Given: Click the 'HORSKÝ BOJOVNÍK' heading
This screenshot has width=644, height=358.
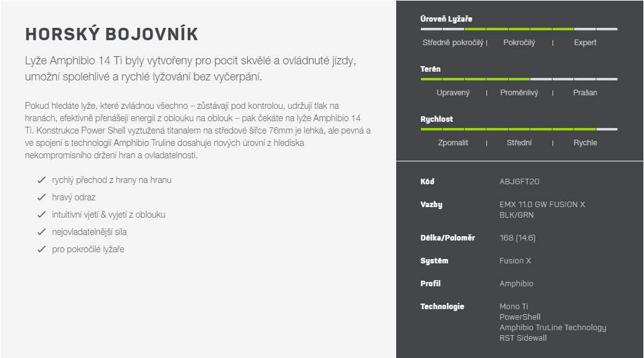Looking at the screenshot, I should pos(112,34).
